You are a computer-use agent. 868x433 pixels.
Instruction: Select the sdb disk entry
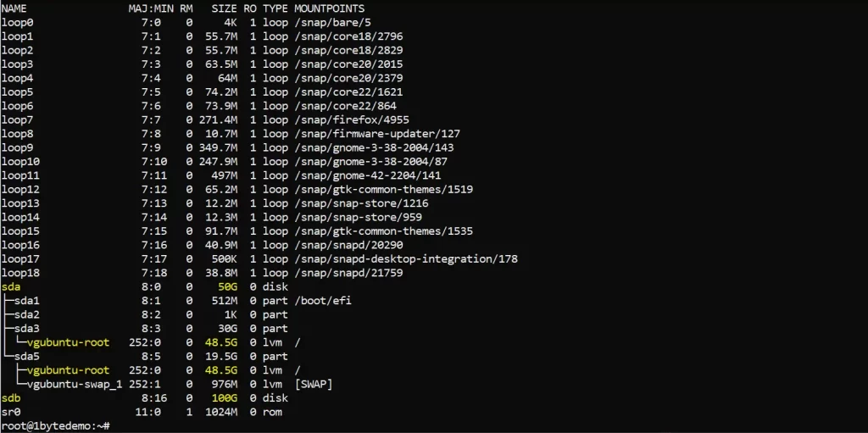[x=11, y=398]
